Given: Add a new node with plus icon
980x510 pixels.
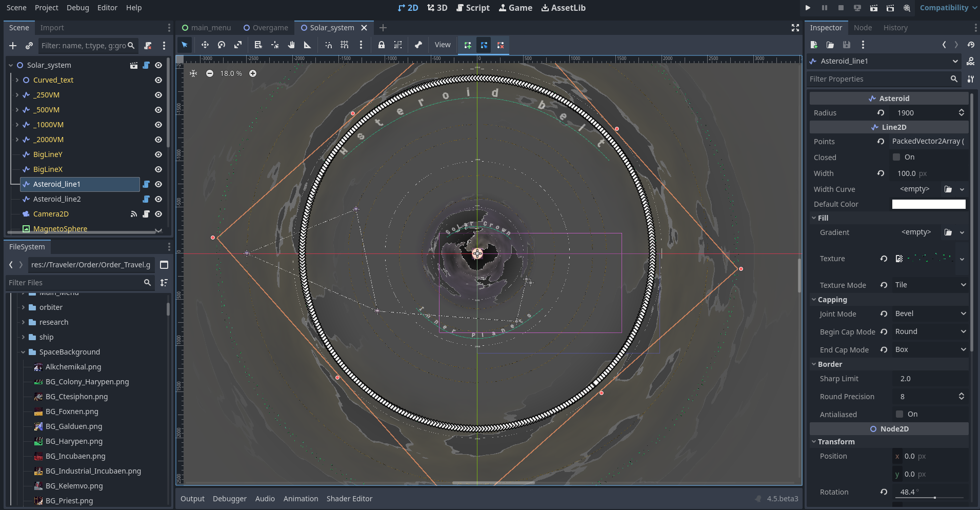Looking at the screenshot, I should coord(13,46).
